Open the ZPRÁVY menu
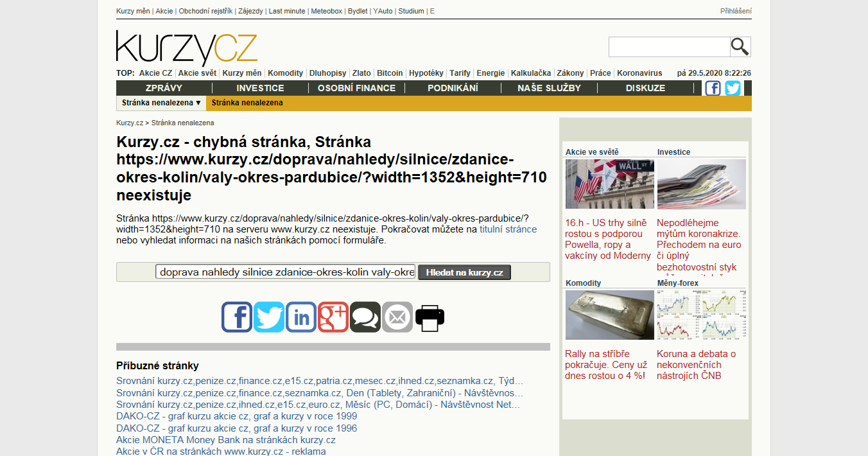 coord(164,88)
